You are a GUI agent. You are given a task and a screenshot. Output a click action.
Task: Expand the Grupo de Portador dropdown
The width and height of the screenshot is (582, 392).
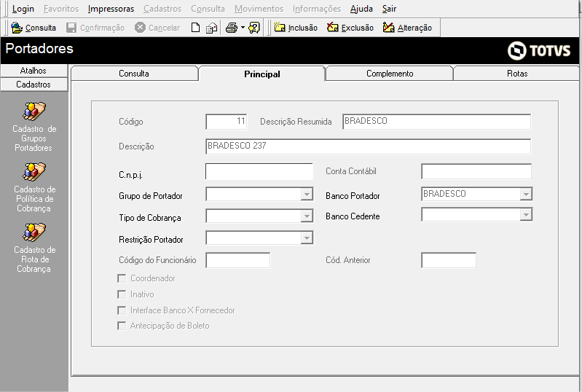click(307, 194)
